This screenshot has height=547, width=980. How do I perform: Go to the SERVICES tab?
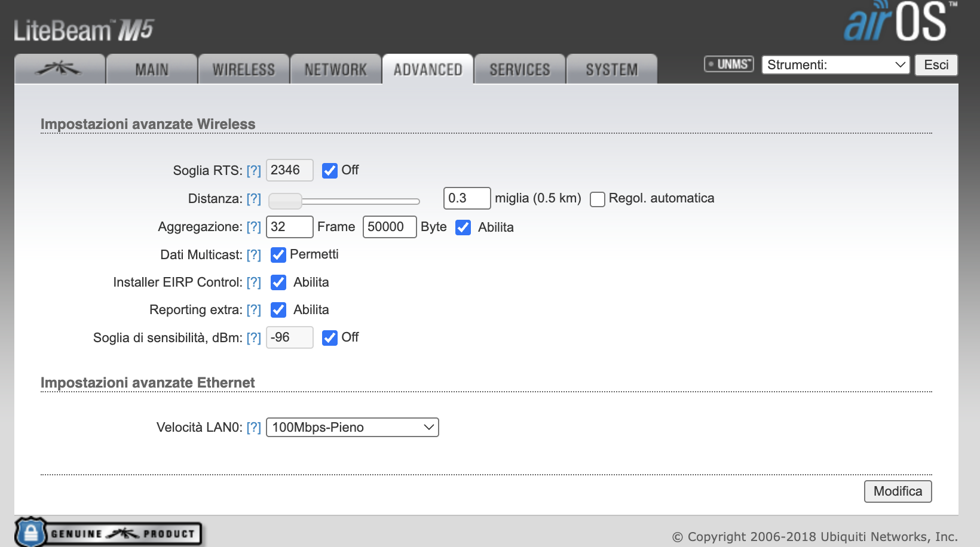click(520, 70)
